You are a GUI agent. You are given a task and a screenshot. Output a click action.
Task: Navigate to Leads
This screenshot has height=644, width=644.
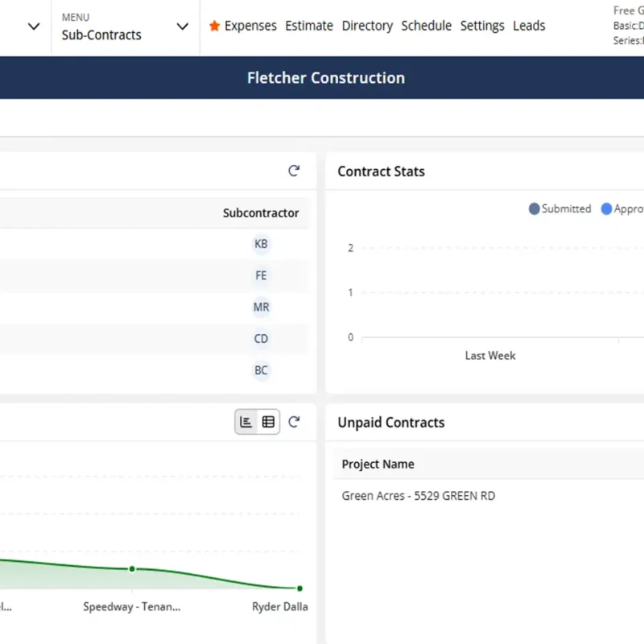(529, 26)
